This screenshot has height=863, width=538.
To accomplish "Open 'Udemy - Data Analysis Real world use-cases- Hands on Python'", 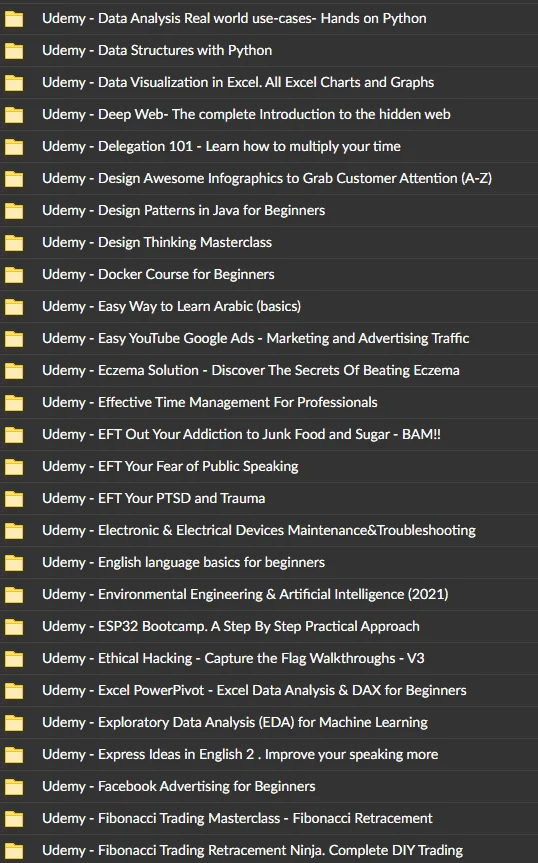I will 234,18.
